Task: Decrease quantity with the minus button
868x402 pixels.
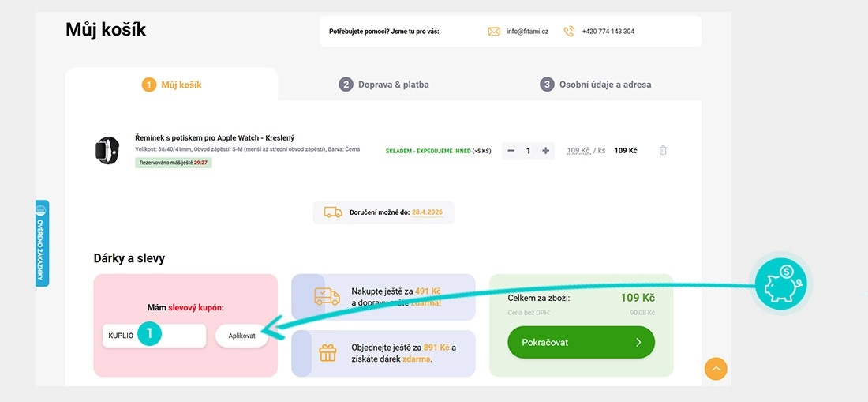Action: pyautogui.click(x=511, y=151)
